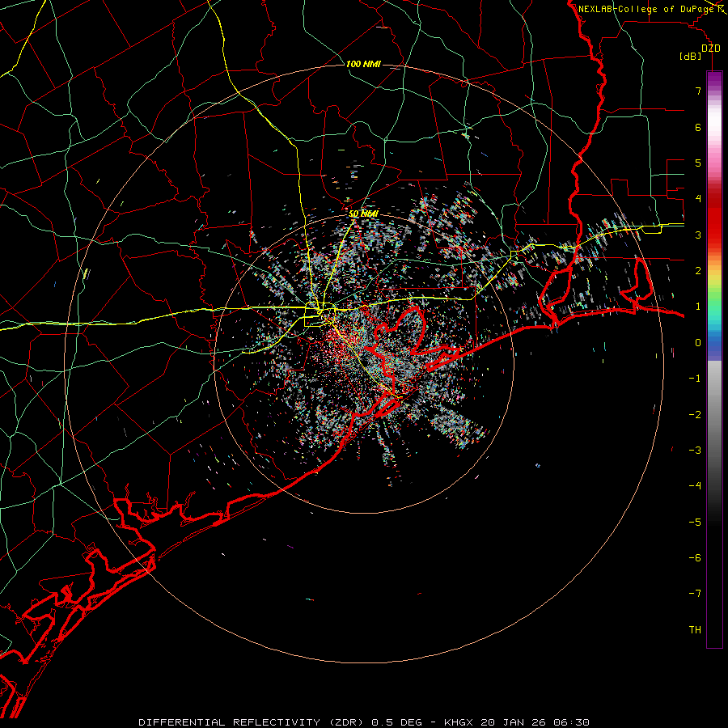Click the TH threshold label on scale
Viewport: 728px width, 728px height.
pos(695,630)
